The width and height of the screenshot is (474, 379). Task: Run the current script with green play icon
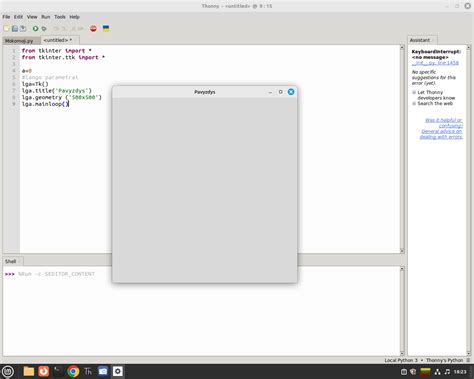[35, 29]
